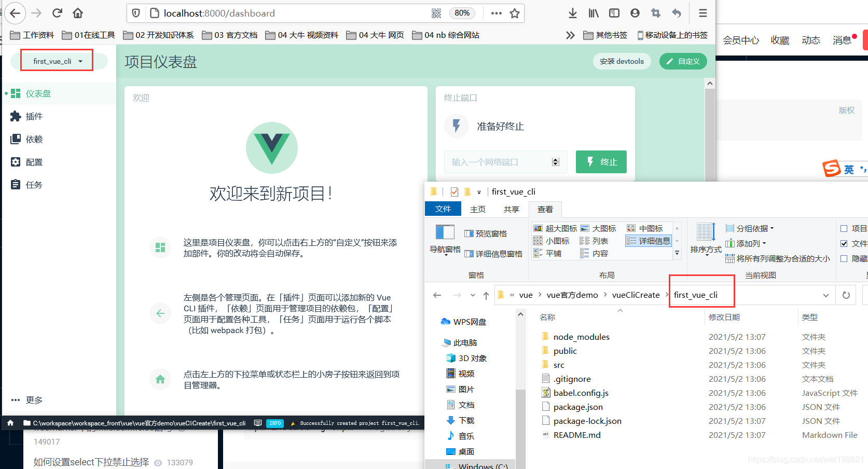This screenshot has width=868, height=469.
Task: Click port number stepper arrows
Action: point(556,162)
